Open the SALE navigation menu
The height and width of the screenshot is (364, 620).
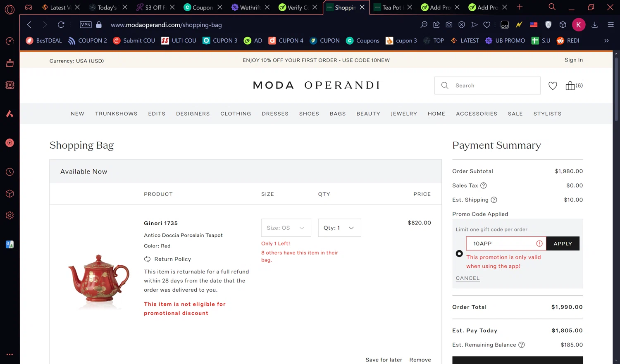tap(515, 114)
